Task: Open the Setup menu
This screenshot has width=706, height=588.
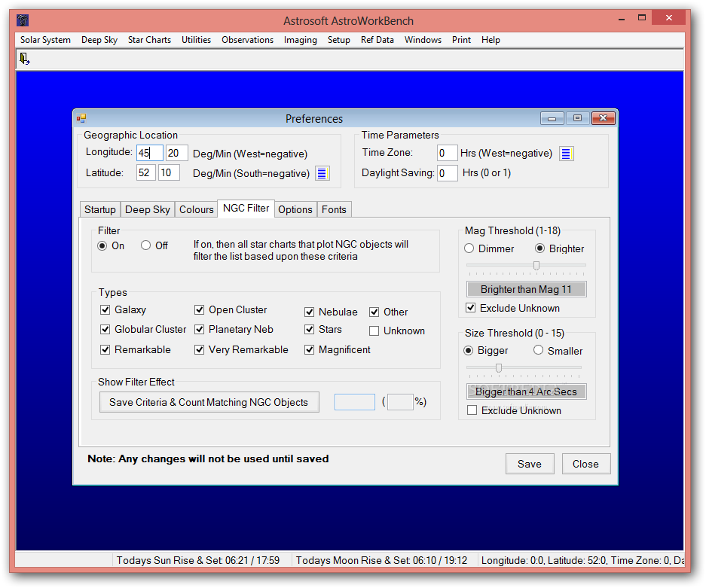Action: [x=339, y=40]
